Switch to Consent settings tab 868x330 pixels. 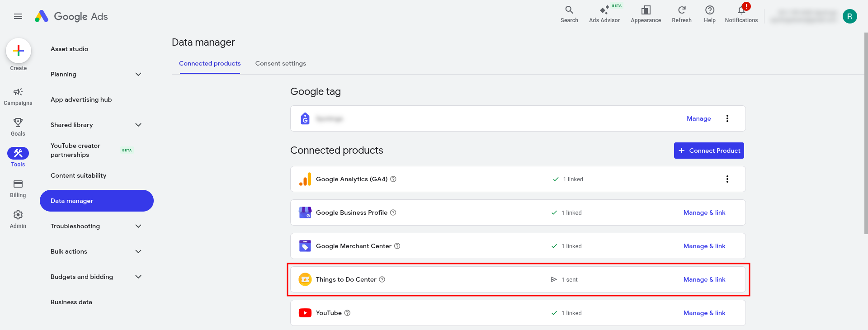coord(281,64)
